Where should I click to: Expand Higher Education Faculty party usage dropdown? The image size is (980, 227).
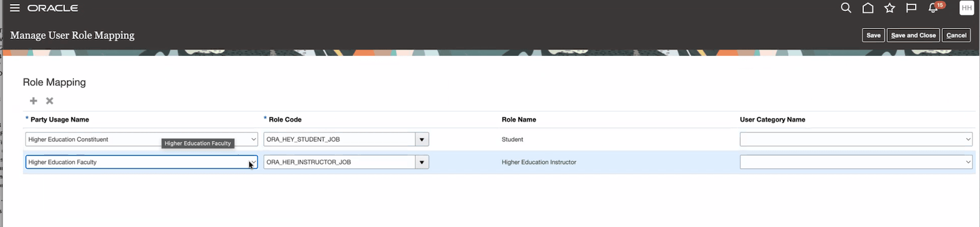coord(253,162)
